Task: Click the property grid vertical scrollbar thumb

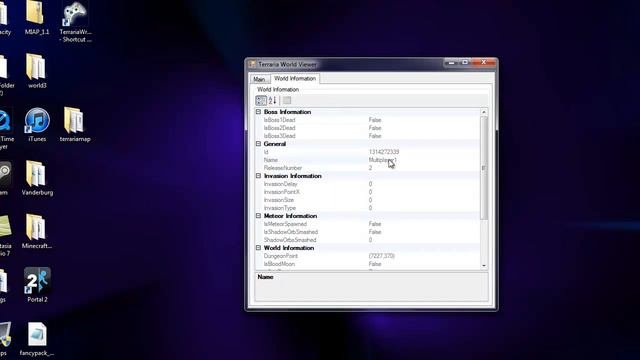Action: 484,168
